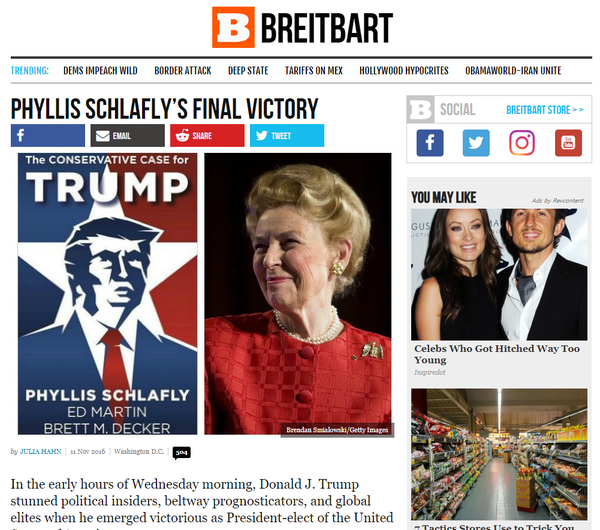The image size is (600, 530).
Task: Open Hollywood Hypocrites trending link
Action: click(404, 71)
